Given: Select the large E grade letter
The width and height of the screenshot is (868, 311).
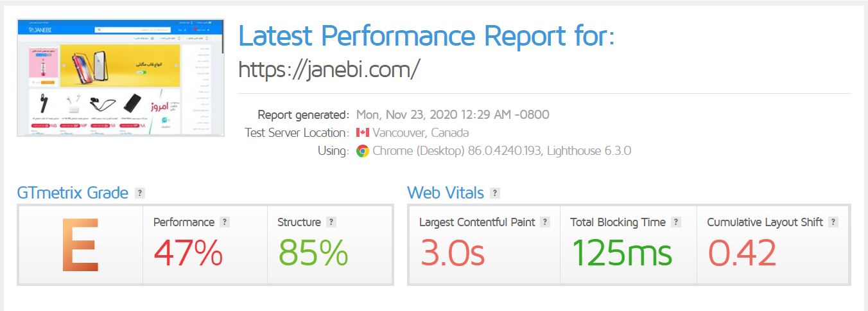Looking at the screenshot, I should (81, 245).
